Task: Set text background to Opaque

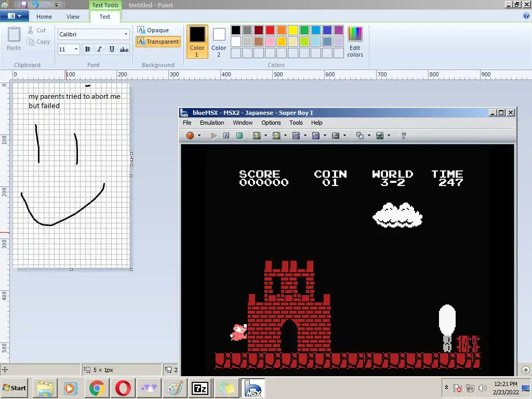Action: [x=153, y=30]
